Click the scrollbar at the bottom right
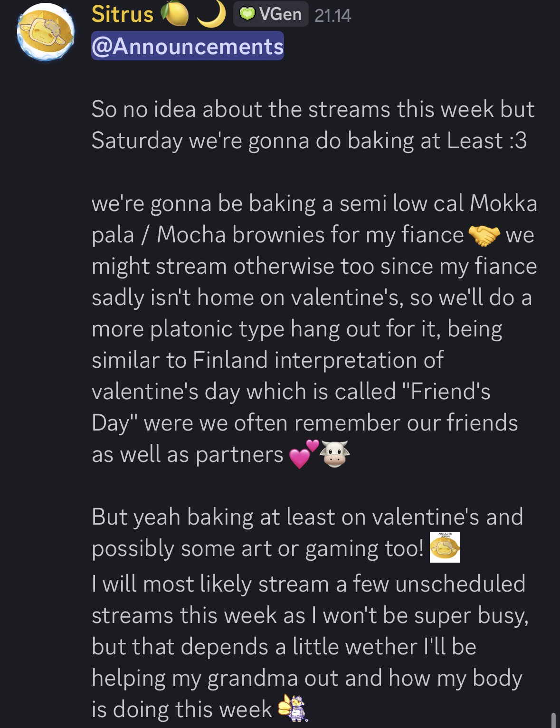Screen dimensions: 560x728 553,718
